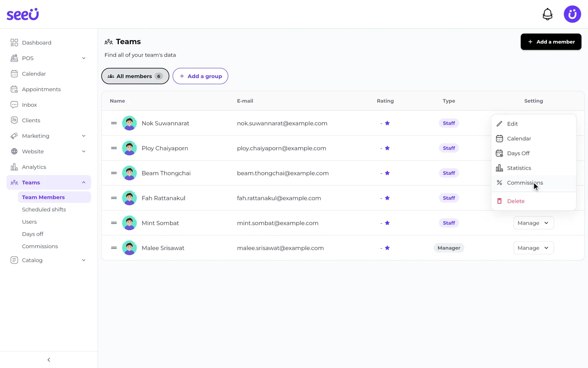Select the All members tab
The image size is (588, 368).
pos(135,76)
